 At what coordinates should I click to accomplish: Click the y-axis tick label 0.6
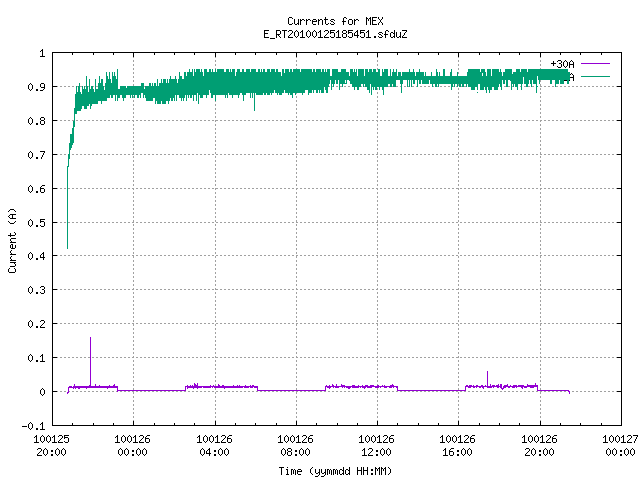click(x=36, y=188)
